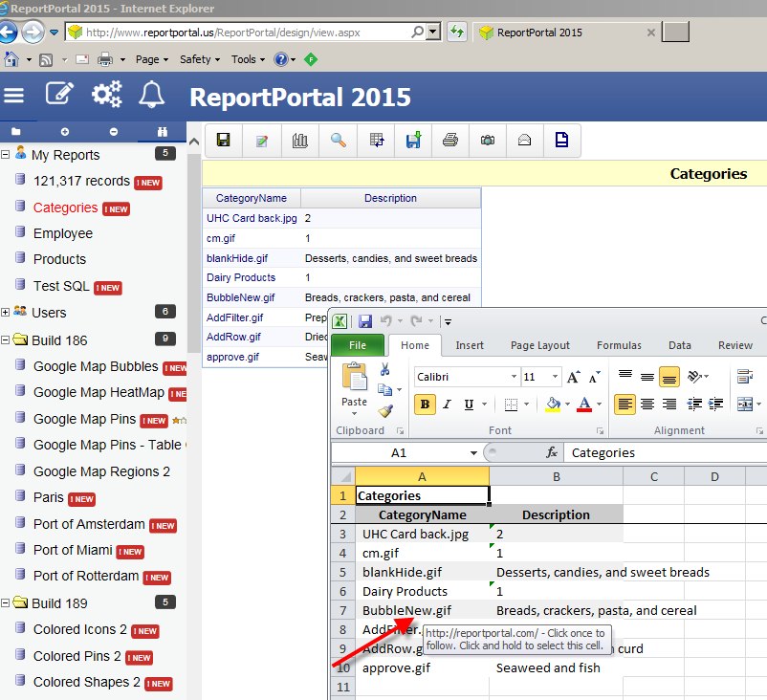Expand the Users tree node
The height and width of the screenshot is (700, 767).
(6, 312)
